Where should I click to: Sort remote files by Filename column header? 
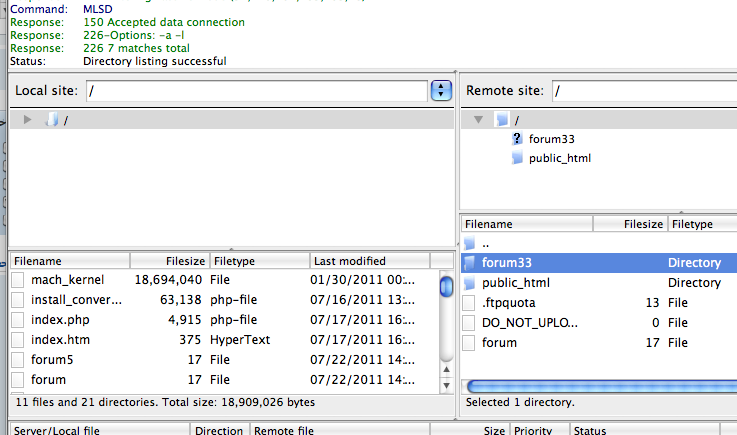pyautogui.click(x=527, y=225)
